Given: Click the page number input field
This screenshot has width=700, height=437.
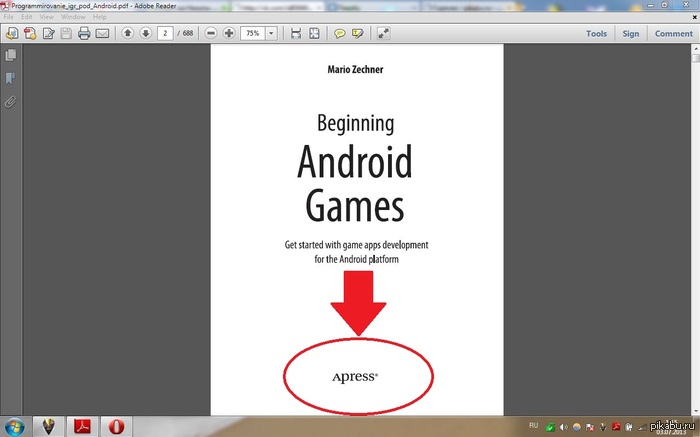Looking at the screenshot, I should pyautogui.click(x=165, y=33).
